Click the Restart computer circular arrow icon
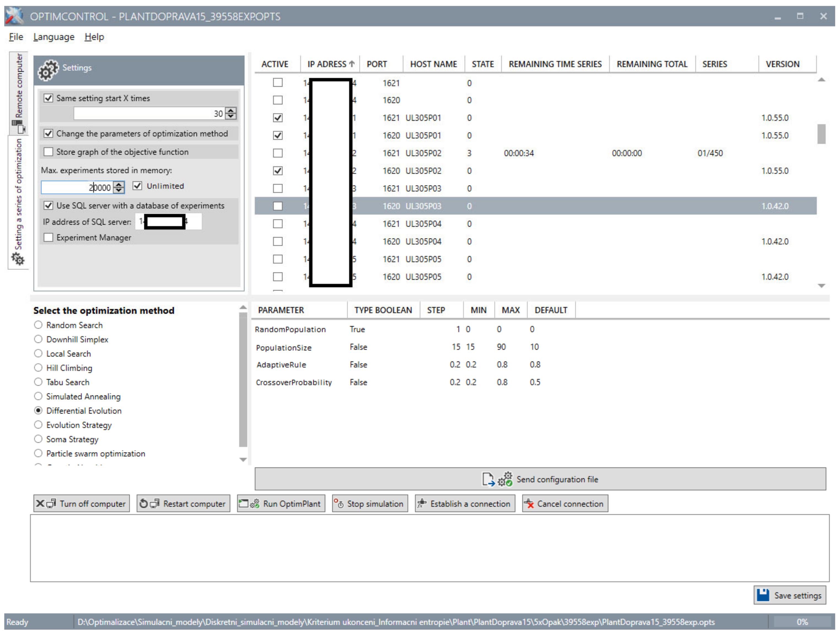This screenshot has height=636, width=840. pyautogui.click(x=144, y=503)
